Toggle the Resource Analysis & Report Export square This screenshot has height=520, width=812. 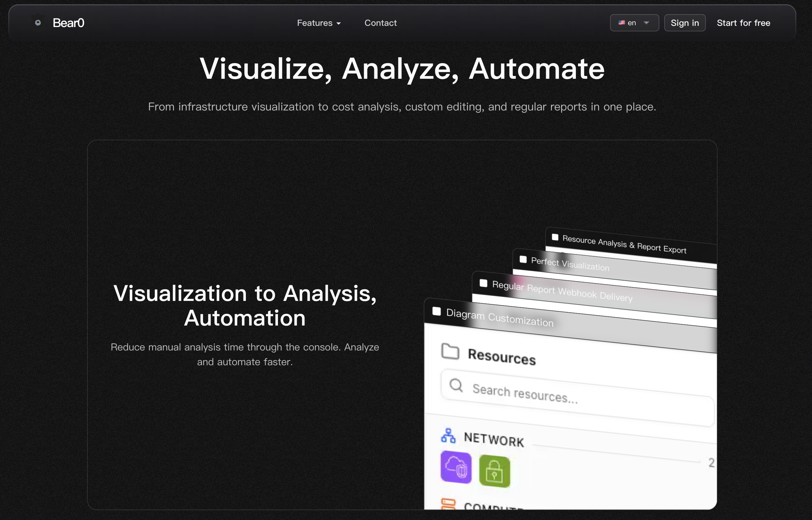pyautogui.click(x=555, y=237)
